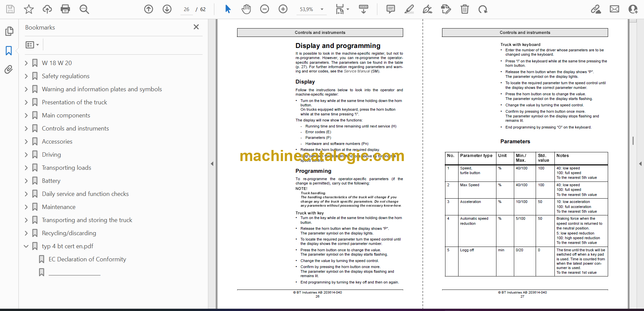Close the Bookmarks panel

tap(196, 27)
